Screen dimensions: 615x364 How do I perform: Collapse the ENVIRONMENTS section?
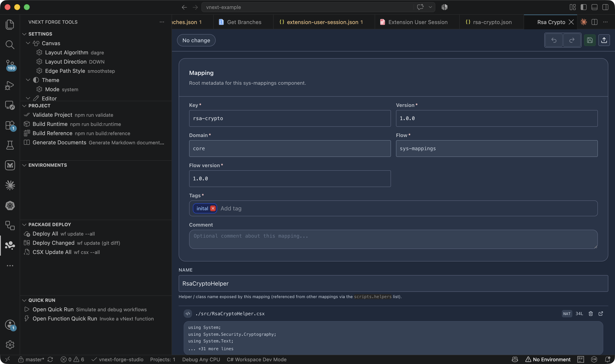coord(24,165)
